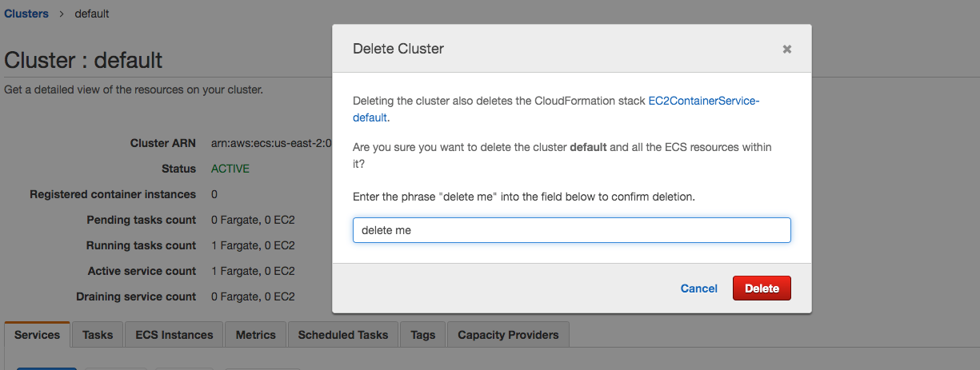This screenshot has width=980, height=370.
Task: Click the "default" breadcrumb item
Action: click(92, 14)
